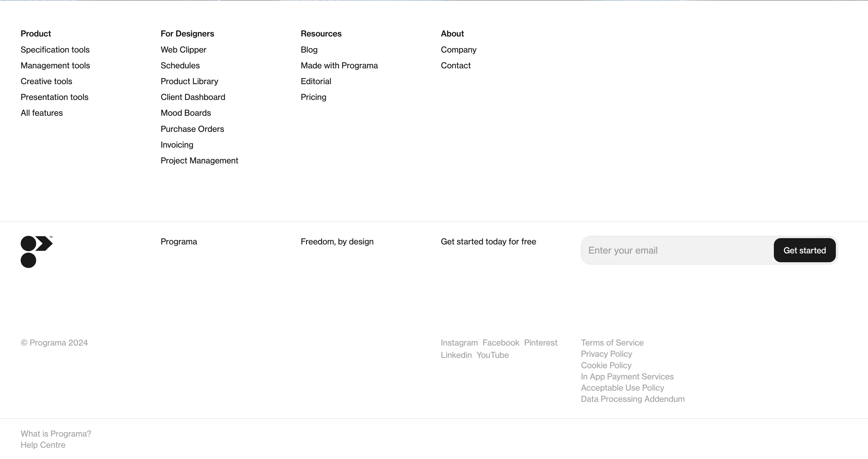Open the Pinterest social link
This screenshot has width=868, height=459.
540,343
